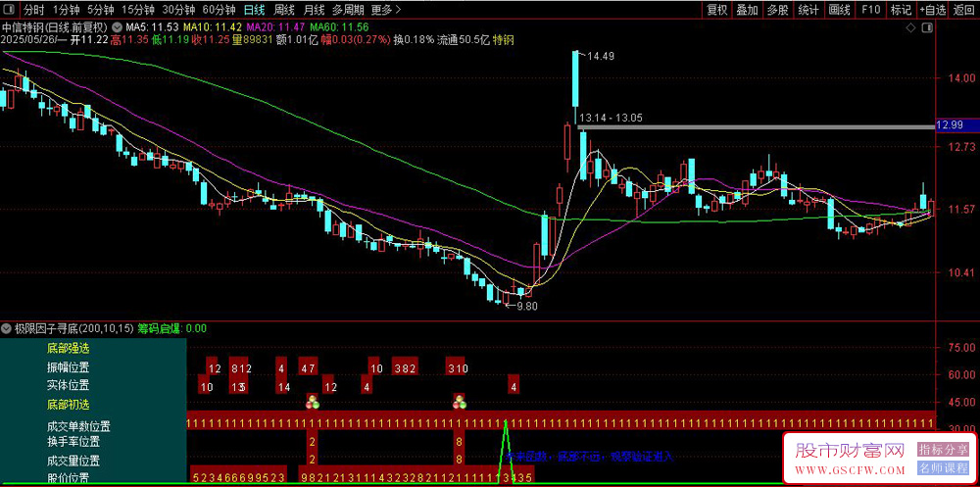Click the 成交量位置 row label
Image resolution: width=980 pixels, height=487 pixels.
pyautogui.click(x=73, y=461)
